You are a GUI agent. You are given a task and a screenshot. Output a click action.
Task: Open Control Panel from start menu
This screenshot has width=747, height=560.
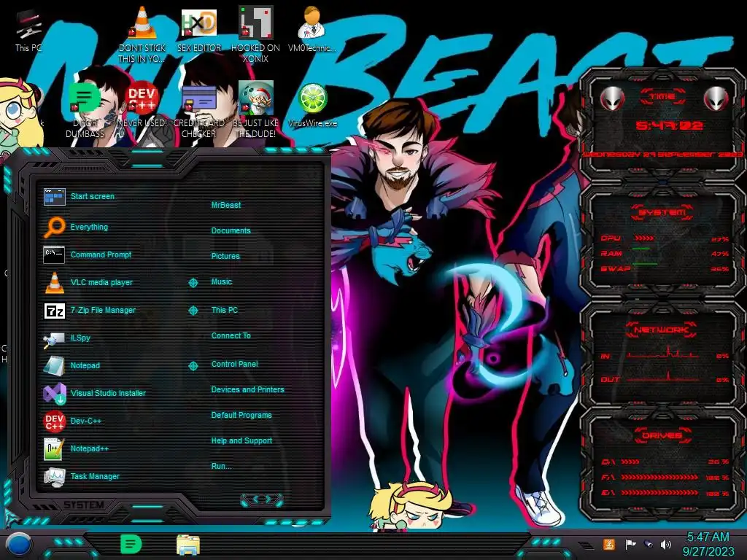(x=234, y=364)
